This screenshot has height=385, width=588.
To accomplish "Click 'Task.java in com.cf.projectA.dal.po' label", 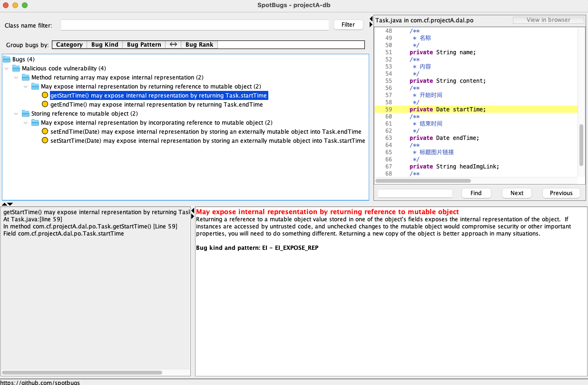I will point(424,20).
